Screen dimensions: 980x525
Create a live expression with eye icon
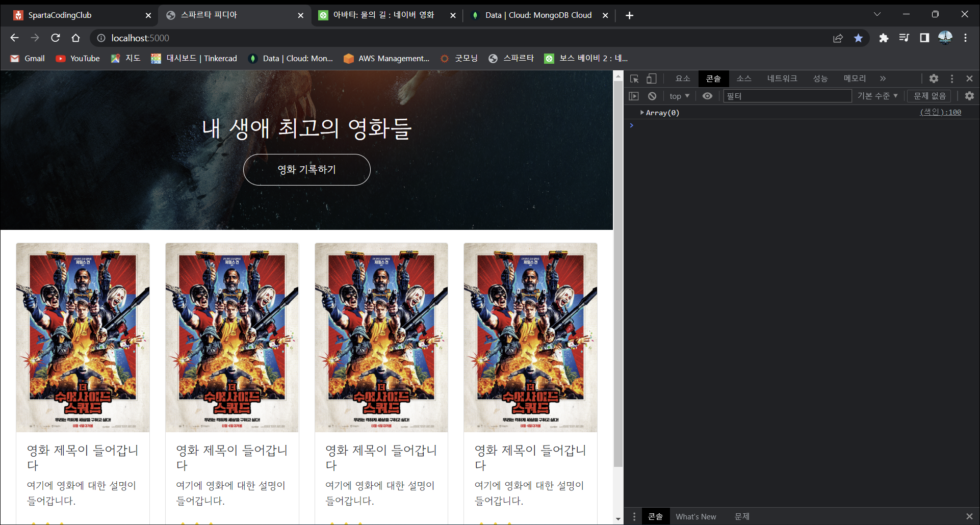click(707, 96)
